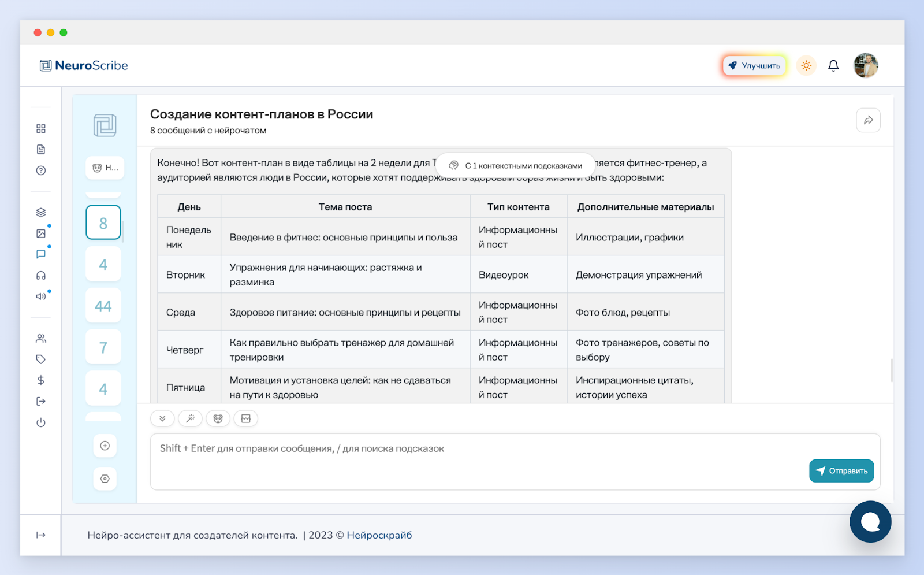Click the headphones icon in the sidebar
This screenshot has width=924, height=575.
click(41, 276)
